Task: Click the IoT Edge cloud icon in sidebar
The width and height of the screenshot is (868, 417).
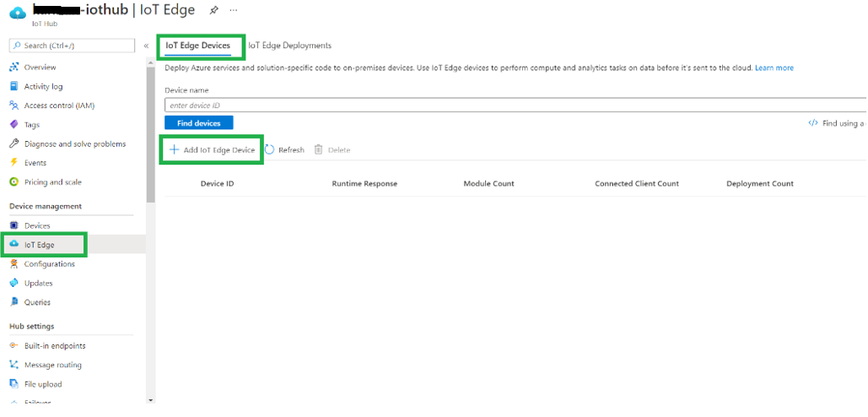Action: click(14, 245)
